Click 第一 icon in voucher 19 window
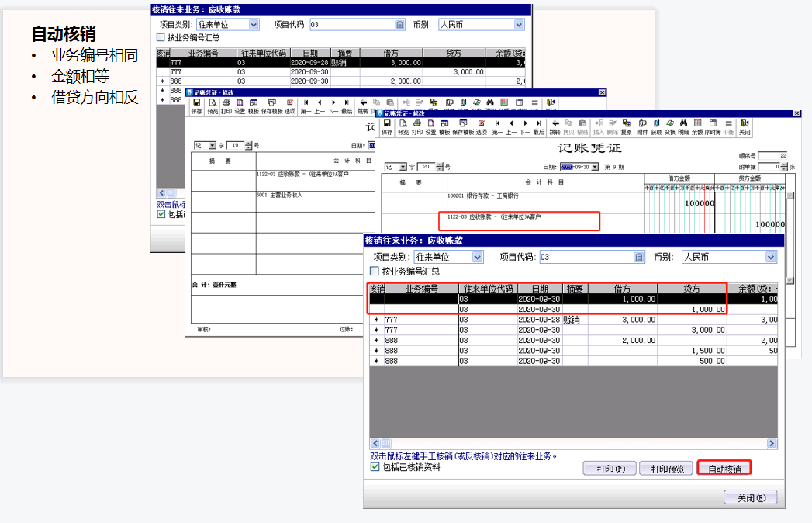This screenshot has height=523, width=812. (x=306, y=106)
